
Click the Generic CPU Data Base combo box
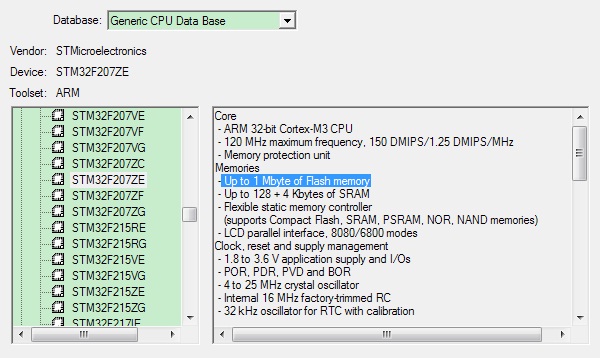point(202,21)
